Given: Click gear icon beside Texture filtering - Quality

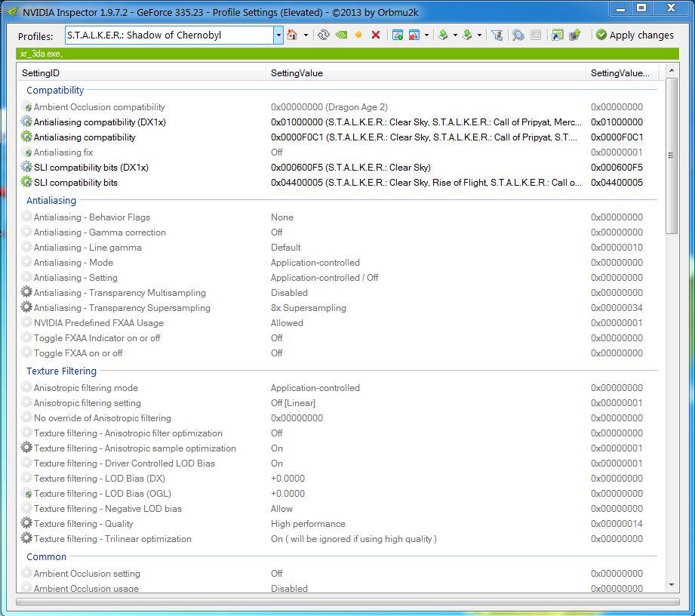Looking at the screenshot, I should (26, 523).
